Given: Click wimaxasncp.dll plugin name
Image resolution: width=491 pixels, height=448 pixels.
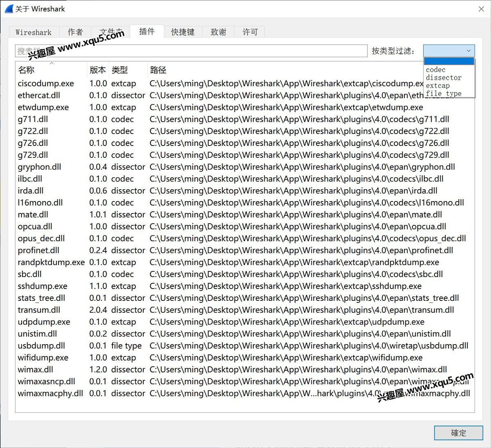Looking at the screenshot, I should (x=46, y=381).
